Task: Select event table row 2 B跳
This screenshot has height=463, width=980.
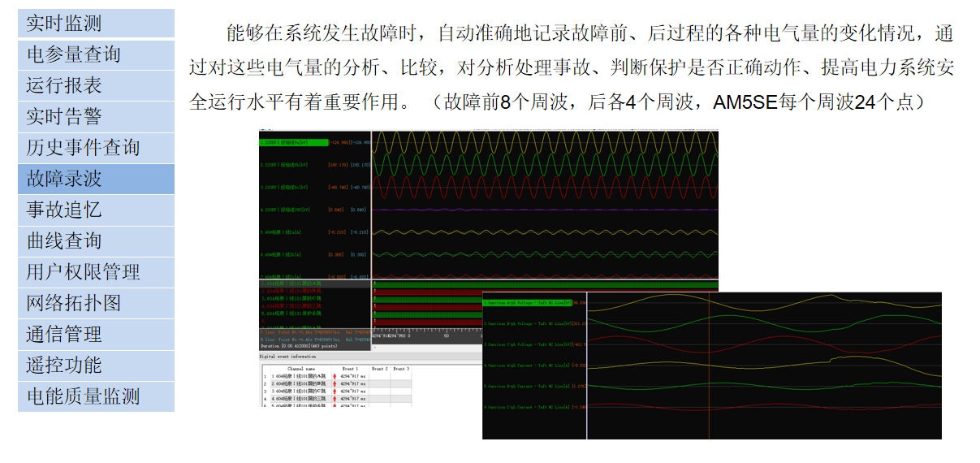Action: pos(337,383)
